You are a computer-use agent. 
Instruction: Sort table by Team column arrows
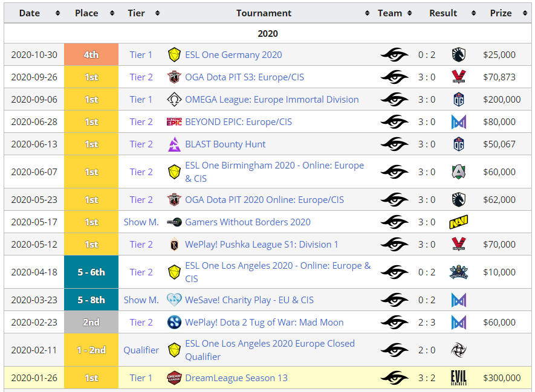pyautogui.click(x=409, y=13)
